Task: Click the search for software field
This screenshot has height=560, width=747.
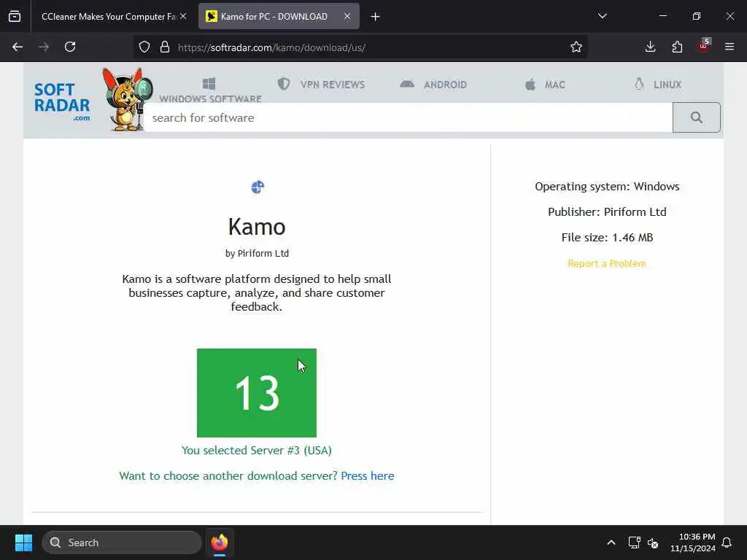Action: pyautogui.click(x=409, y=117)
